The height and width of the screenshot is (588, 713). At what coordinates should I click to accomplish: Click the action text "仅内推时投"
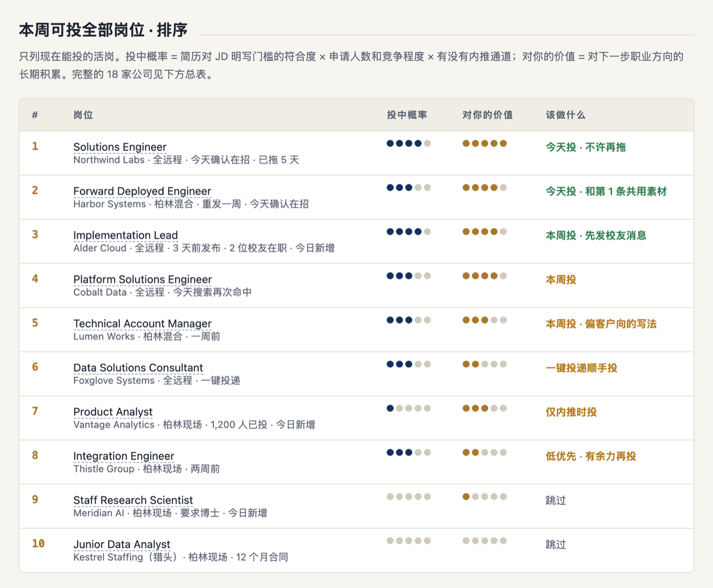click(571, 412)
